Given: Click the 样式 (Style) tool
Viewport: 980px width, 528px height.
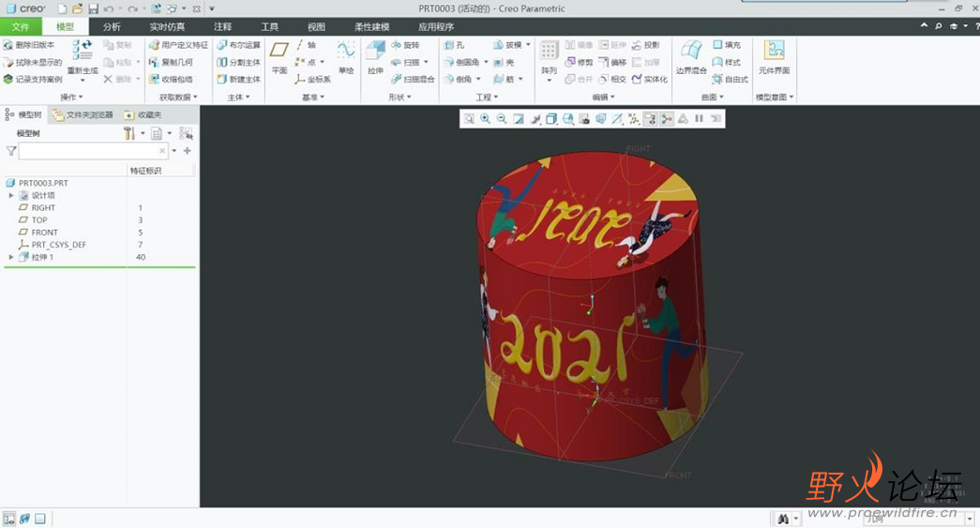Looking at the screenshot, I should pyautogui.click(x=726, y=63).
